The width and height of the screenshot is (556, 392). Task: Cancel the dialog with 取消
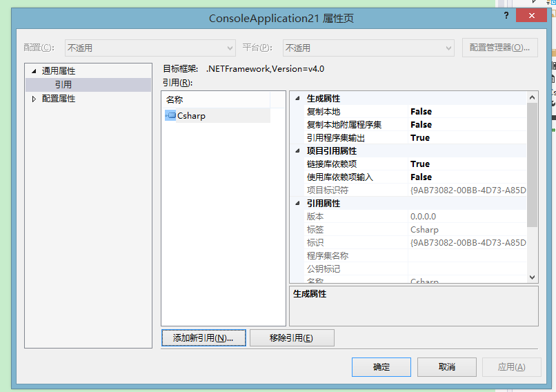click(x=446, y=367)
